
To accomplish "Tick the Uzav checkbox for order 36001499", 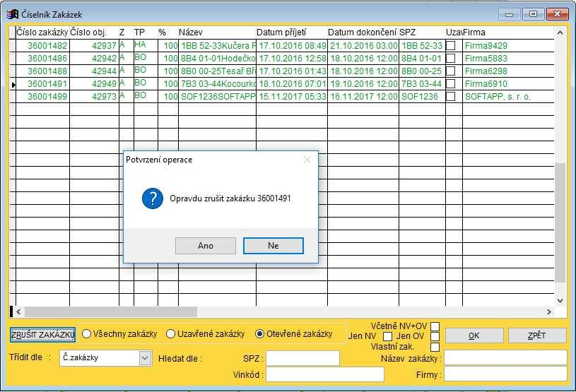I will [450, 97].
